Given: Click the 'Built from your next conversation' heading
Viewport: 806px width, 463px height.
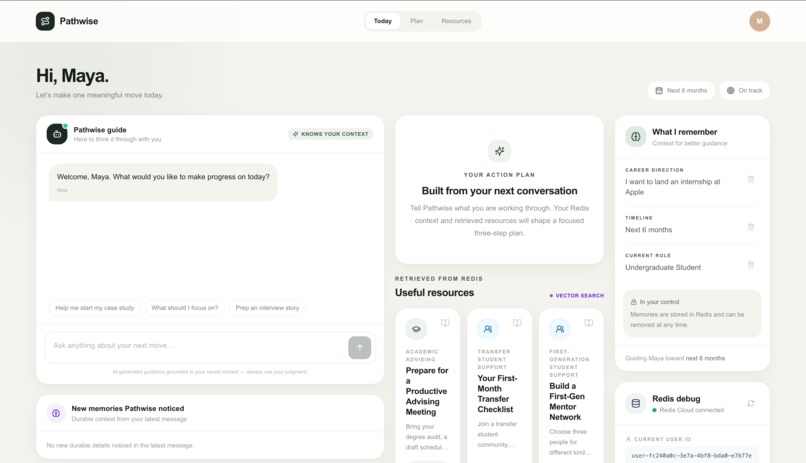Looking at the screenshot, I should (499, 191).
